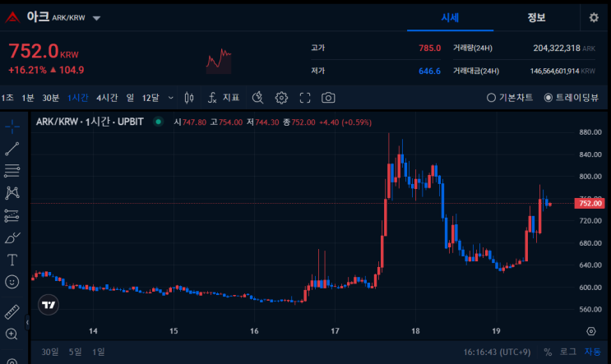Toggle log (로그) scale mode

[567, 352]
